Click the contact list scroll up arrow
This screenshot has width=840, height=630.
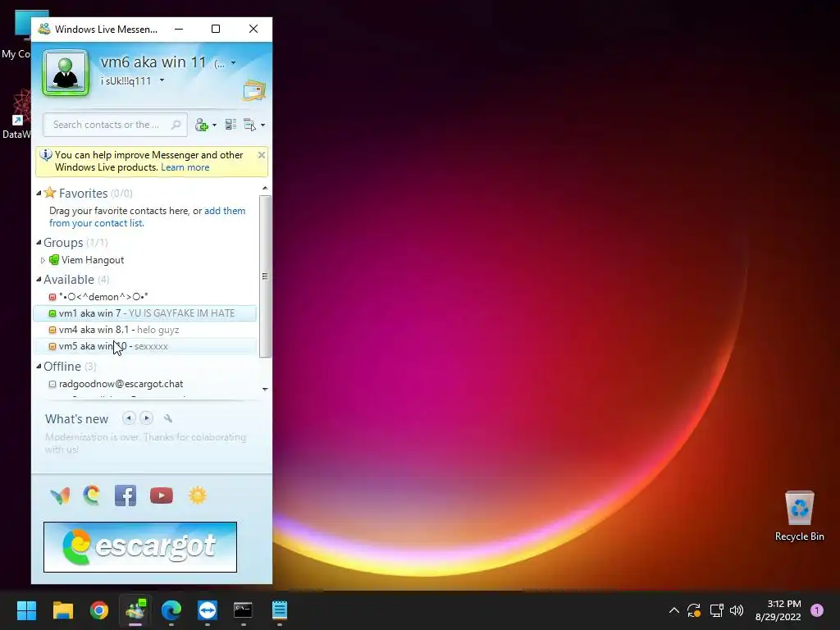(265, 188)
